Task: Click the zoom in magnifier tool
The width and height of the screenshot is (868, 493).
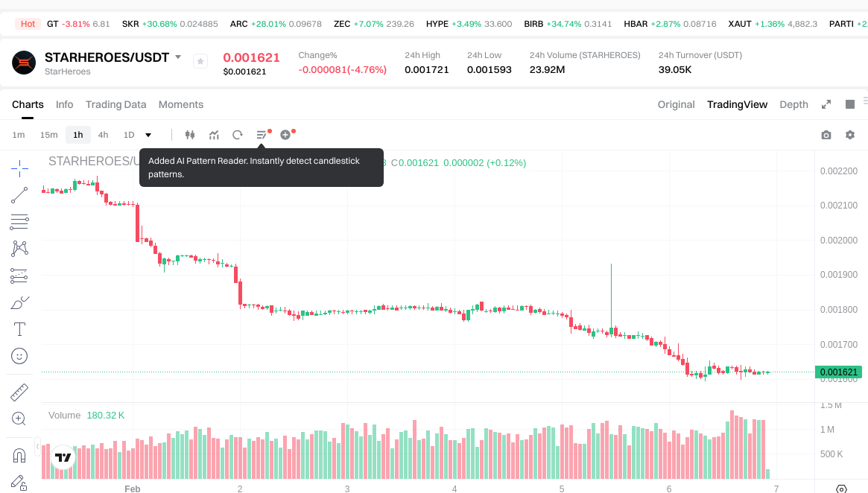Action: point(19,419)
